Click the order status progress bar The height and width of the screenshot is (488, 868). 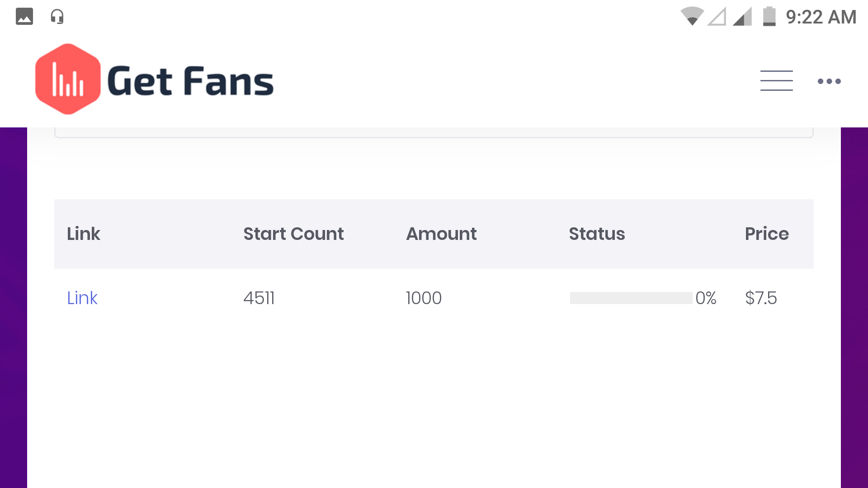631,298
